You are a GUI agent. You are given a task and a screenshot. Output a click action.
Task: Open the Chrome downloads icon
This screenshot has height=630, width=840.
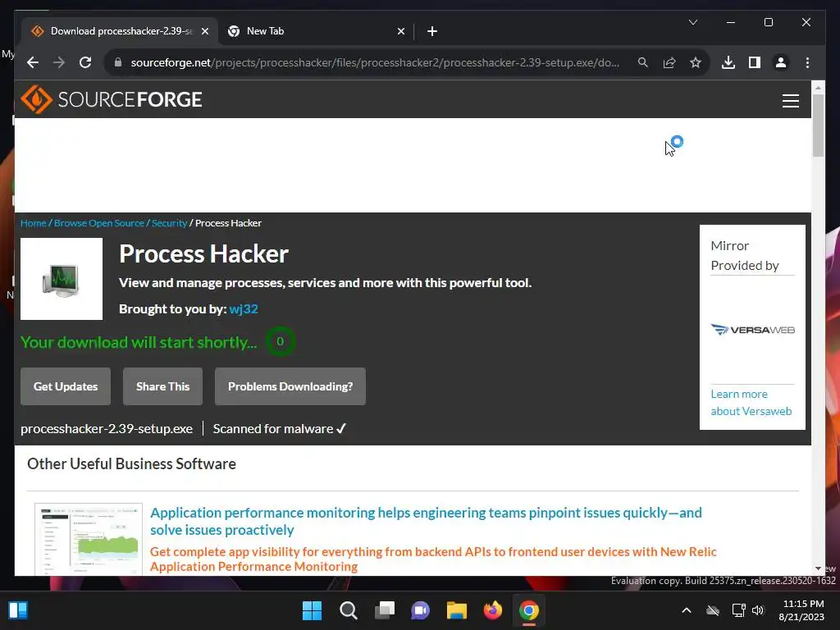[728, 62]
